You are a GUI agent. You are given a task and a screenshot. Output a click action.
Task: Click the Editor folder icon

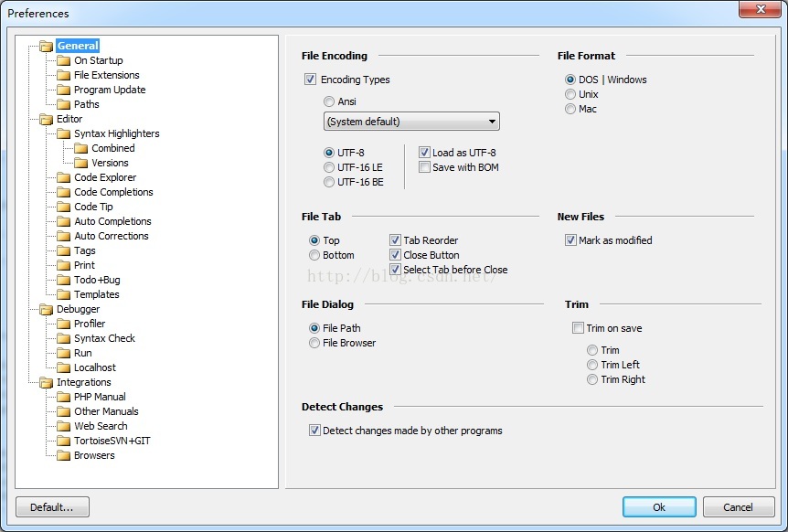coord(47,119)
